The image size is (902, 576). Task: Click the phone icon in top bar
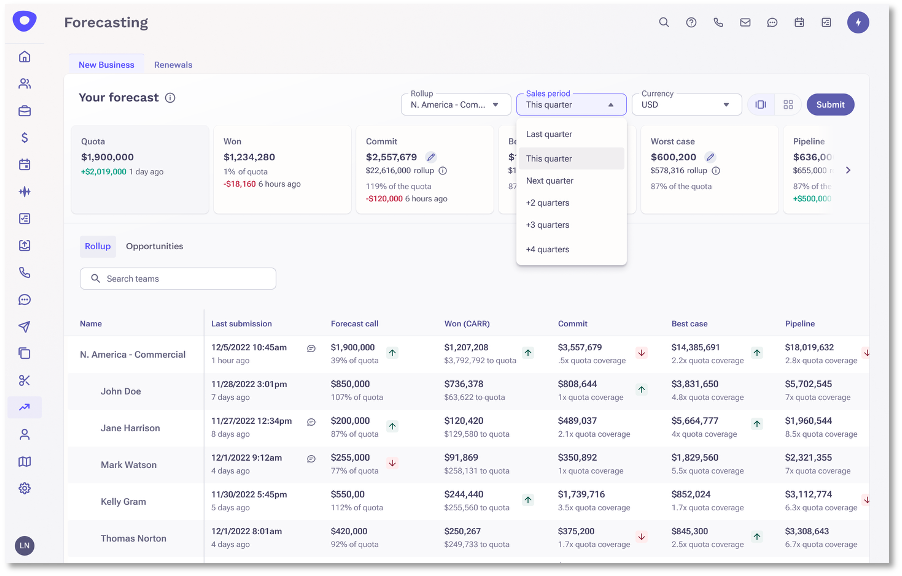[x=718, y=22]
